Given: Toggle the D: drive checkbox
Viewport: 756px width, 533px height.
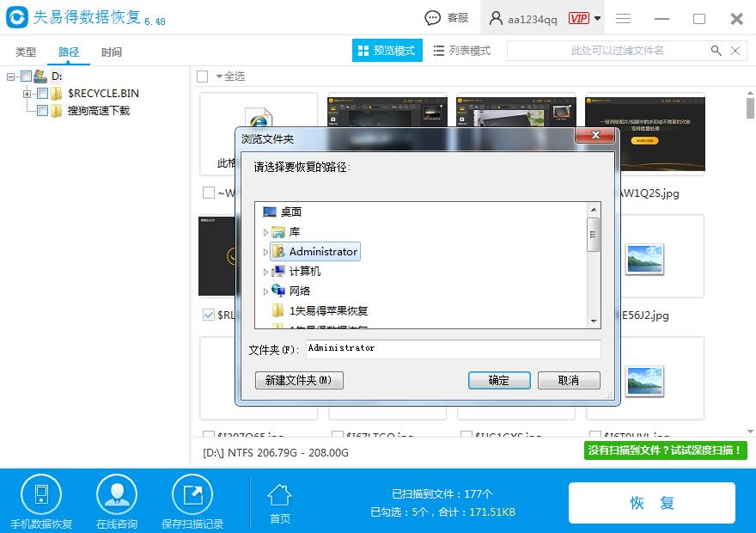Looking at the screenshot, I should (x=26, y=77).
